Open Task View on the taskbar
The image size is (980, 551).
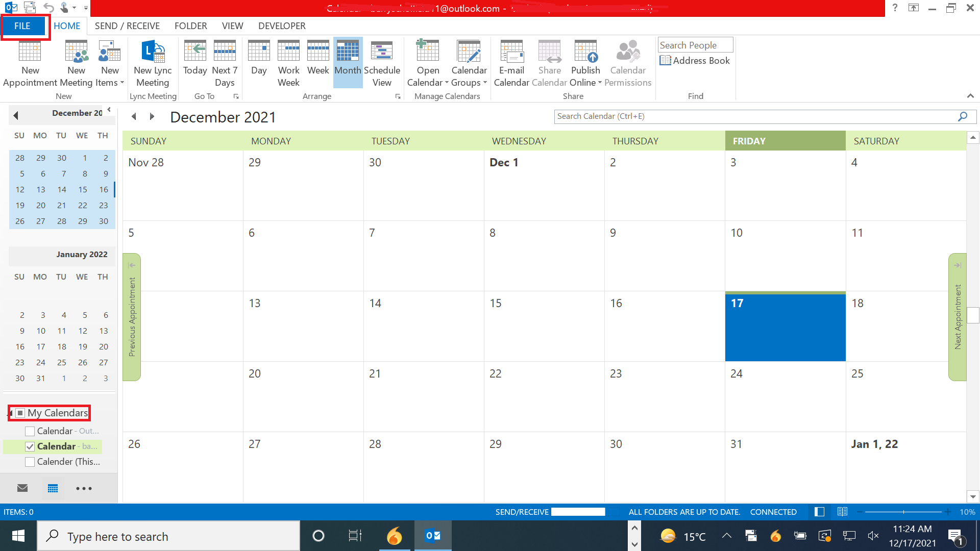[x=355, y=536]
